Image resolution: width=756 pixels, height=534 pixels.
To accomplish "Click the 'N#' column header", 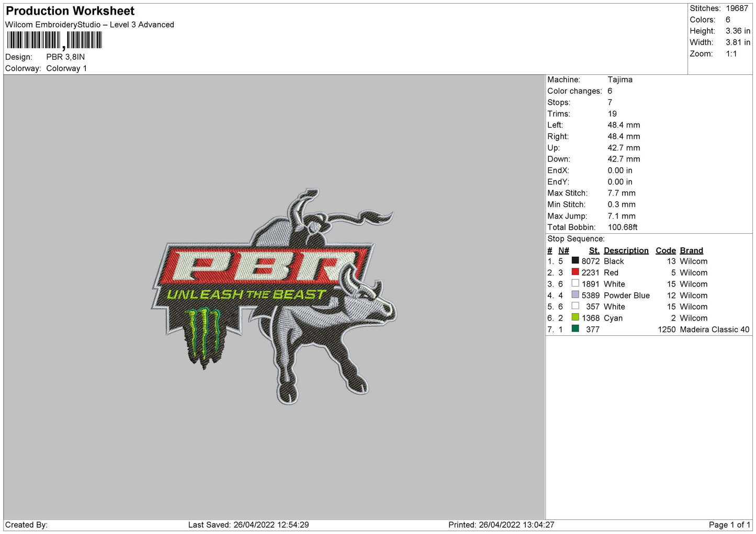I will 563,251.
